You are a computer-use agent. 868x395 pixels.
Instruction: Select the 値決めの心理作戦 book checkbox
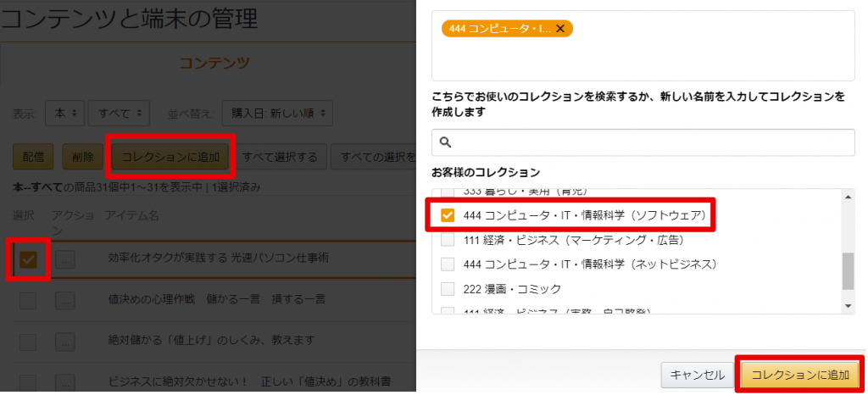28,301
